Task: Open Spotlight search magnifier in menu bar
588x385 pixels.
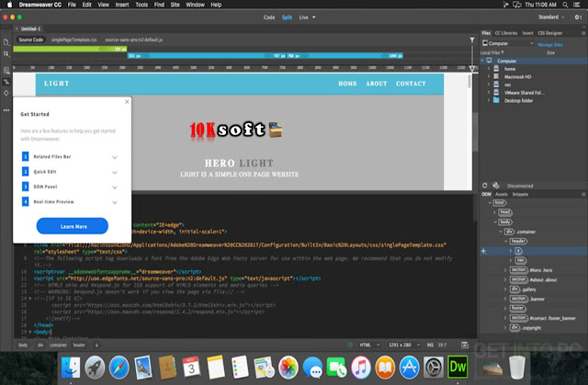Action: tap(565, 5)
